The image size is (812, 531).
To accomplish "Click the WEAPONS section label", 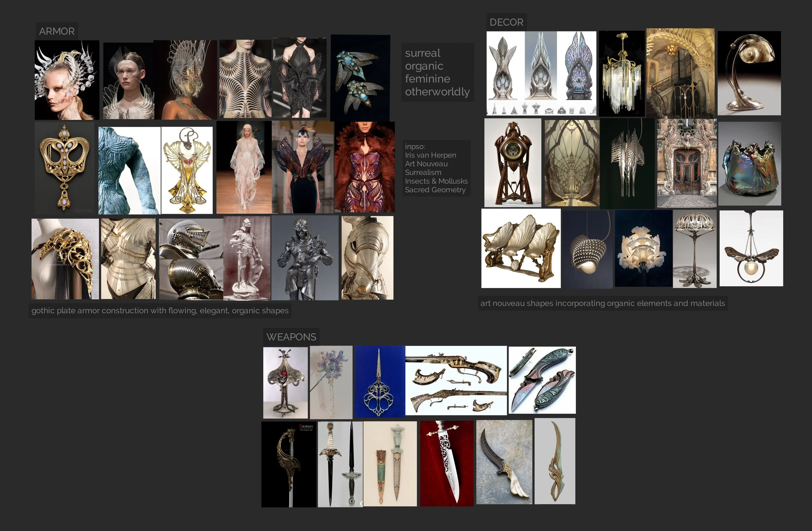I will 291,337.
